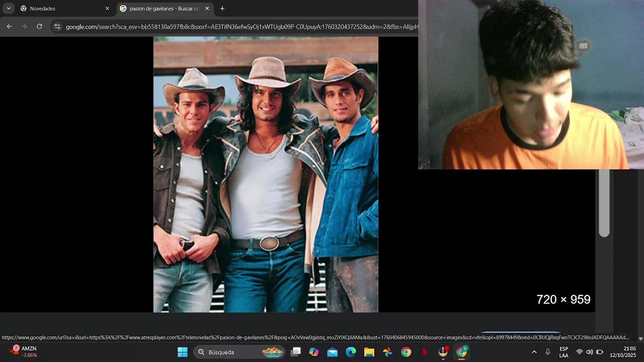Open Google Chrome from taskbar
644x362 pixels.
click(x=406, y=352)
